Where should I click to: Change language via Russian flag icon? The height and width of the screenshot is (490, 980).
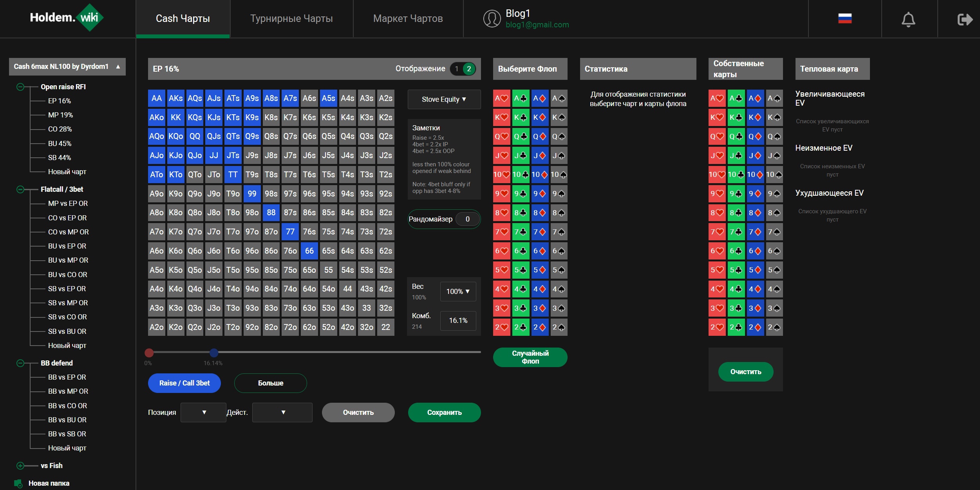(845, 18)
